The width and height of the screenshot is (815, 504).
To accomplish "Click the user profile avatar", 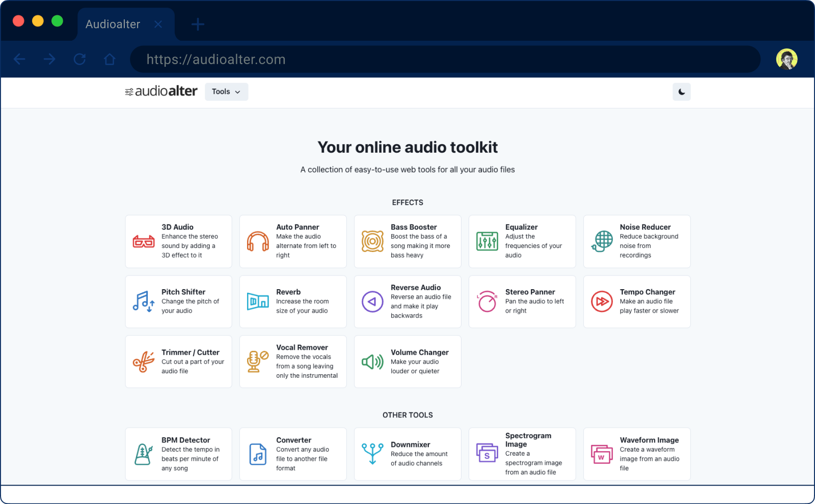I will pos(787,59).
